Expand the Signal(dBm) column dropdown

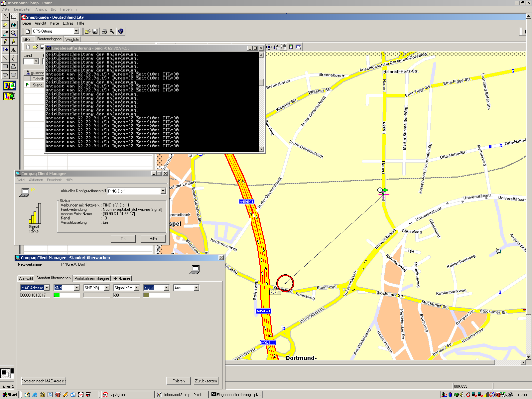137,288
